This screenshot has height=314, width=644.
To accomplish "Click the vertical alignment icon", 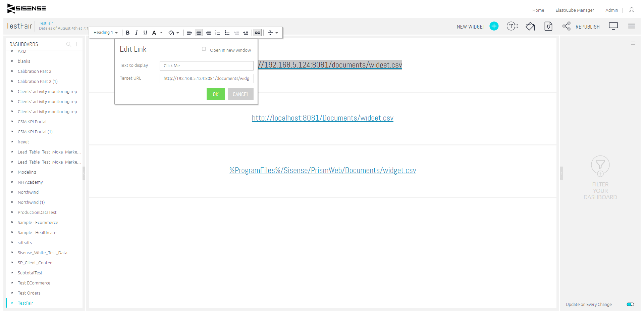I will 270,33.
